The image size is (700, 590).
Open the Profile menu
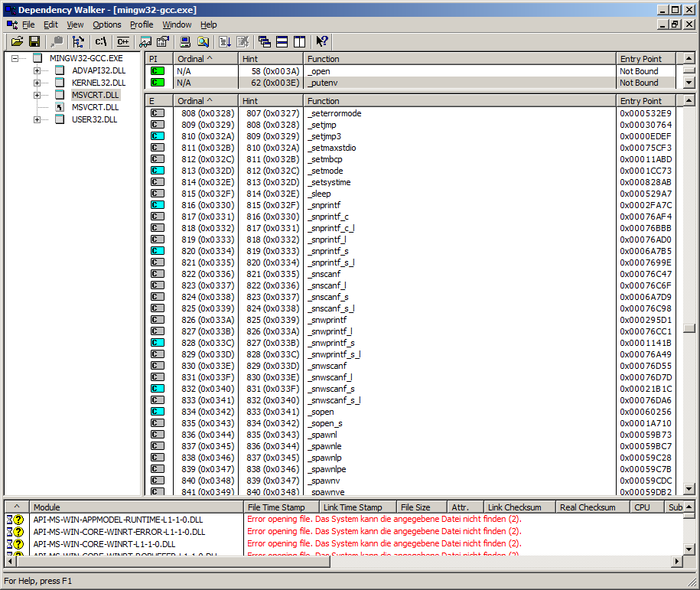(x=142, y=24)
